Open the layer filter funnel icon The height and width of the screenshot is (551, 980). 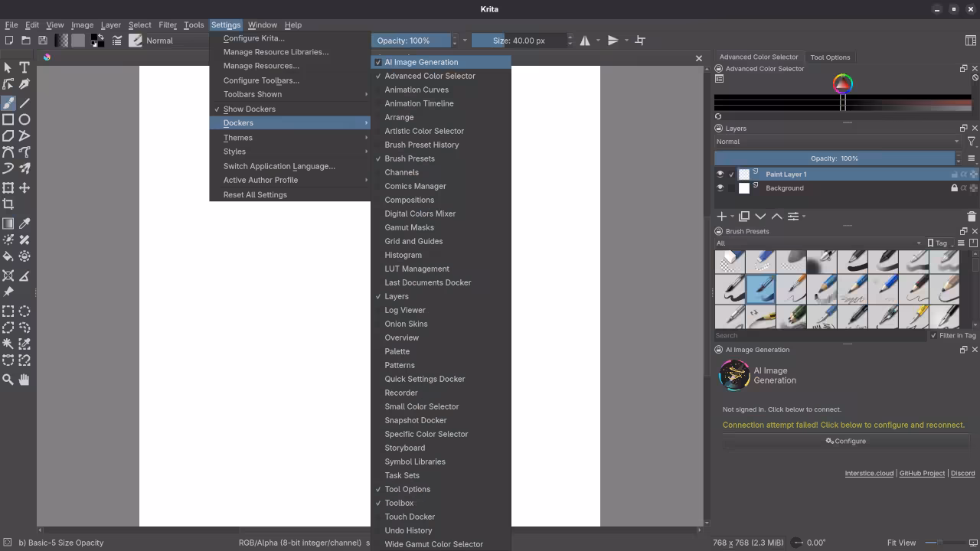(971, 141)
